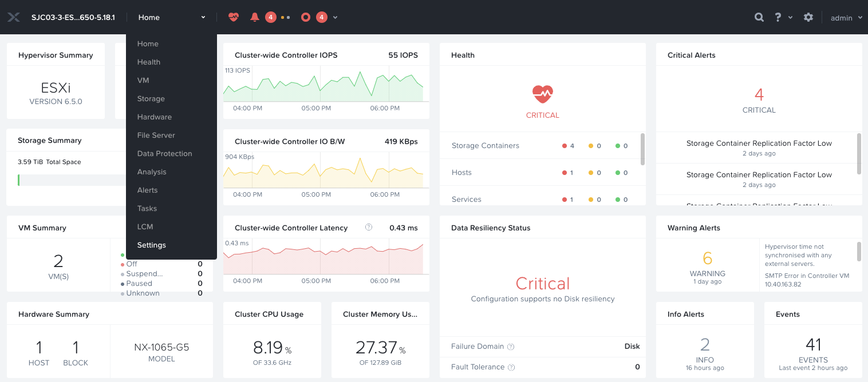The width and height of the screenshot is (868, 382).
Task: Click the cluster name SJC03-3-ES...650-5.18.1
Action: pyautogui.click(x=73, y=18)
